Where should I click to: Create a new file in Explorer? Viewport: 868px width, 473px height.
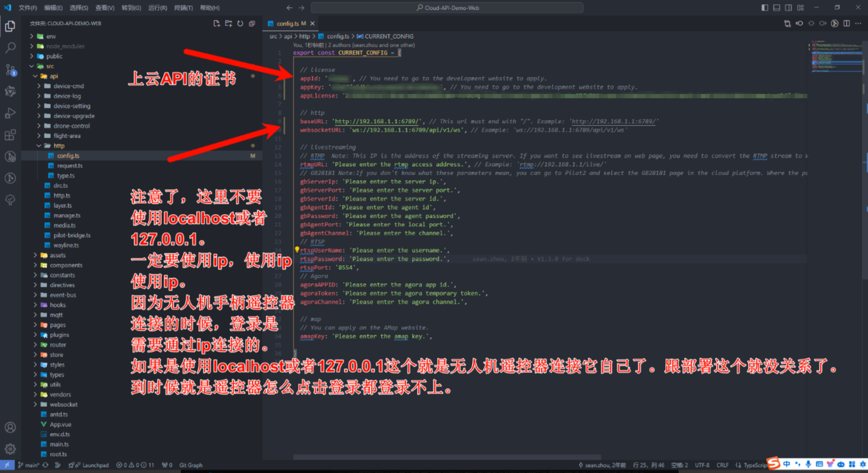217,24
